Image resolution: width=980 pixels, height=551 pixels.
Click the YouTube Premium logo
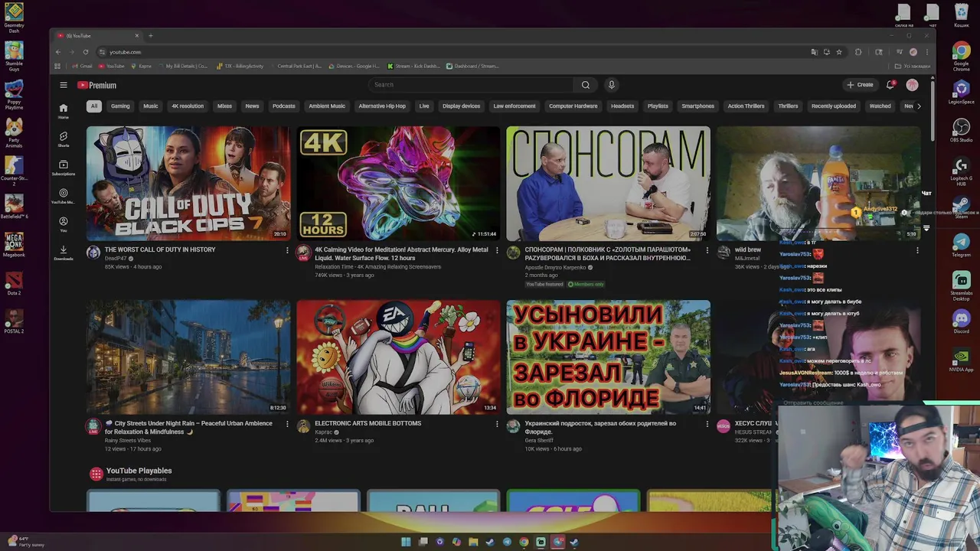[98, 85]
